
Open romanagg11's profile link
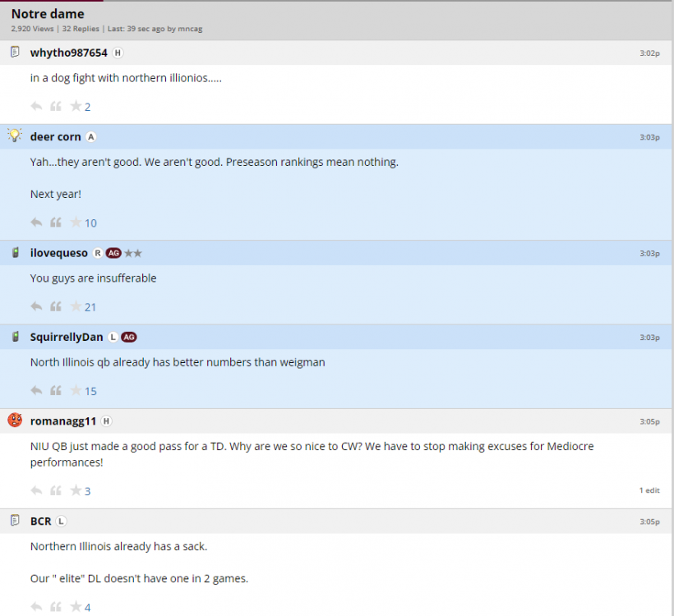click(63, 421)
